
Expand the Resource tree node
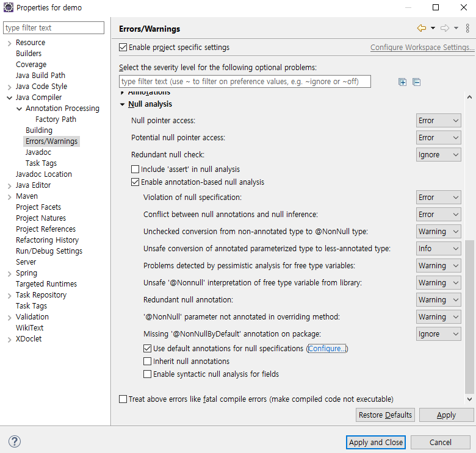tap(9, 43)
